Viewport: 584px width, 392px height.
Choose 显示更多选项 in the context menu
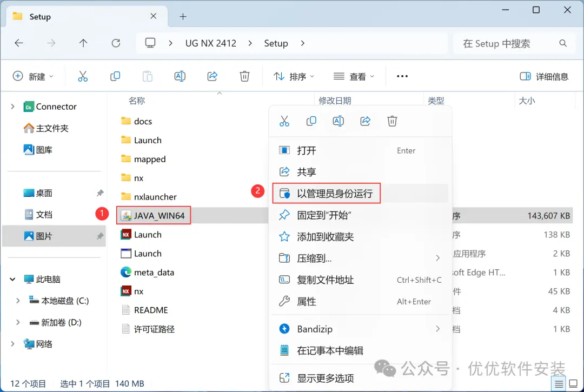click(360, 378)
